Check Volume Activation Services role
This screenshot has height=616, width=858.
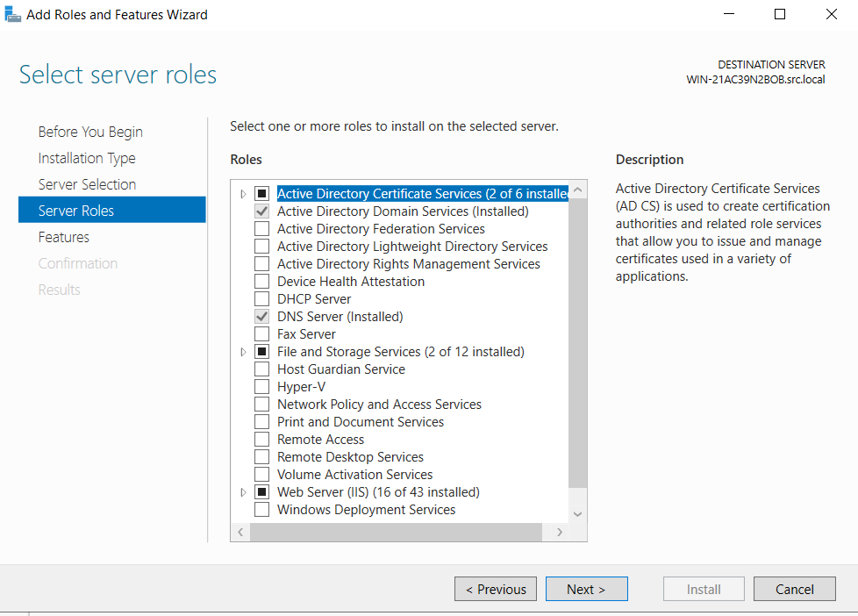point(262,474)
